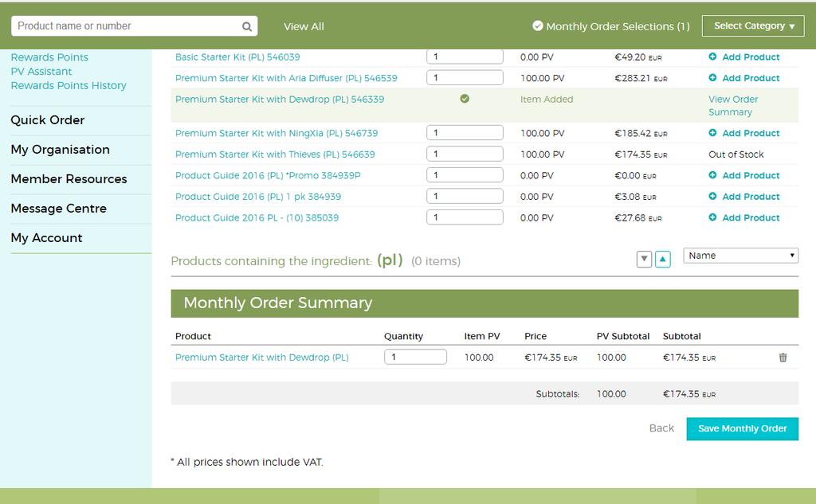The height and width of the screenshot is (504, 816).
Task: Delete Dewdrop kit with trash icon
Action: [x=783, y=357]
